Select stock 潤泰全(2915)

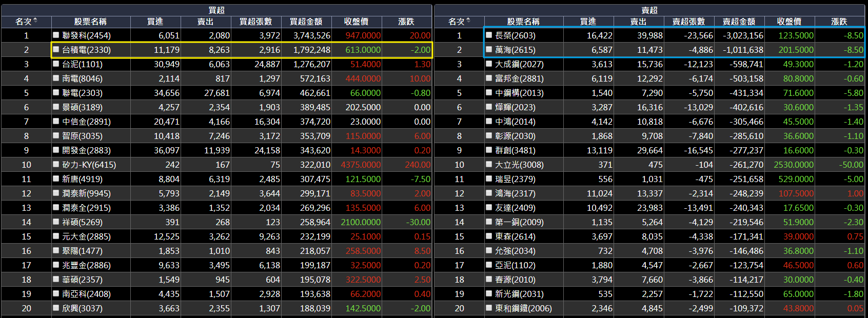click(x=86, y=208)
